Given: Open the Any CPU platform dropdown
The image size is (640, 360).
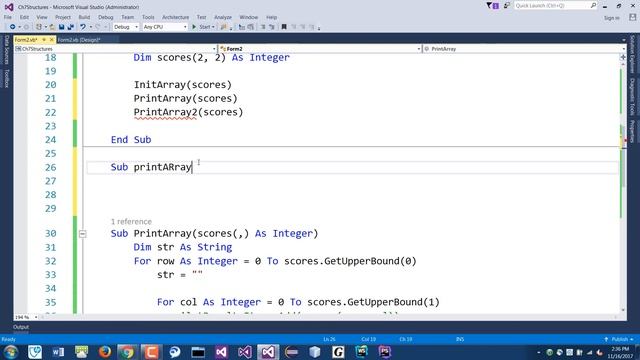Looking at the screenshot, I should [165, 27].
